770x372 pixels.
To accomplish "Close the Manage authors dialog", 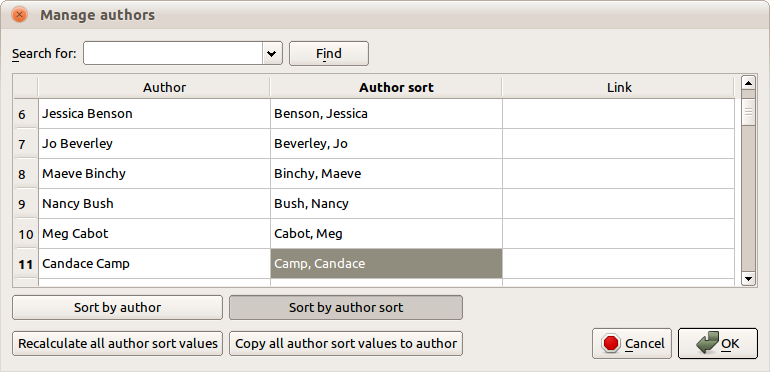I will pyautogui.click(x=19, y=15).
